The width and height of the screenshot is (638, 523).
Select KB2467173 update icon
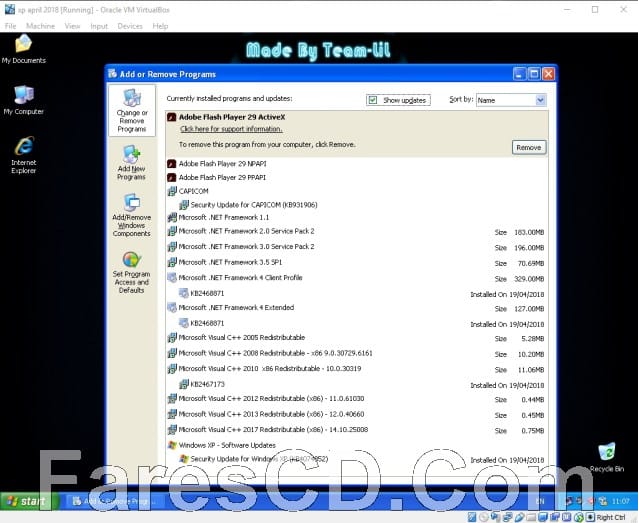(x=184, y=384)
